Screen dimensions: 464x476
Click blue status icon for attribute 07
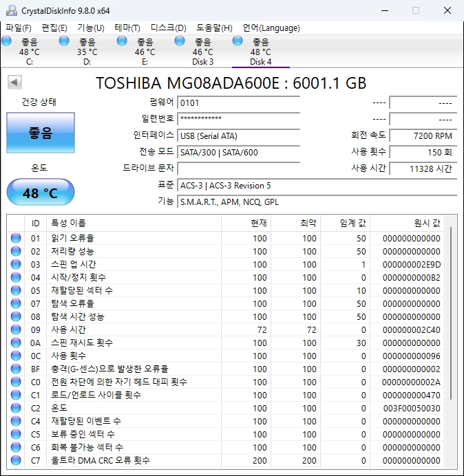coord(16,303)
